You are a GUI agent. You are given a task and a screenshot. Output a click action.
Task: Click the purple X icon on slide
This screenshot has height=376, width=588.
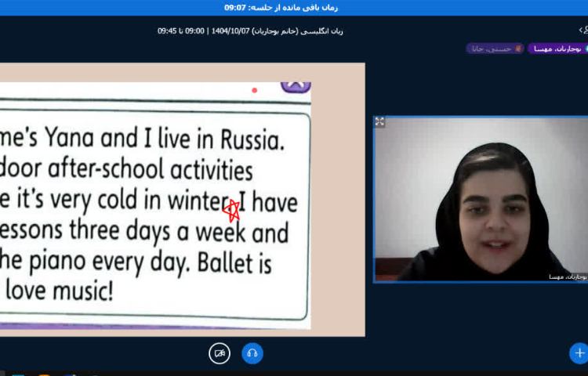tap(295, 84)
